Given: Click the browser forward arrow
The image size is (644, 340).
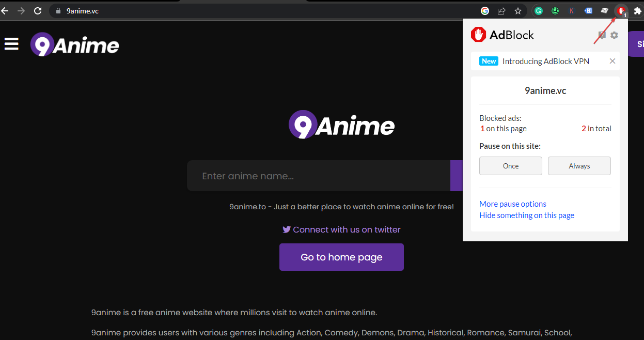Looking at the screenshot, I should point(21,11).
